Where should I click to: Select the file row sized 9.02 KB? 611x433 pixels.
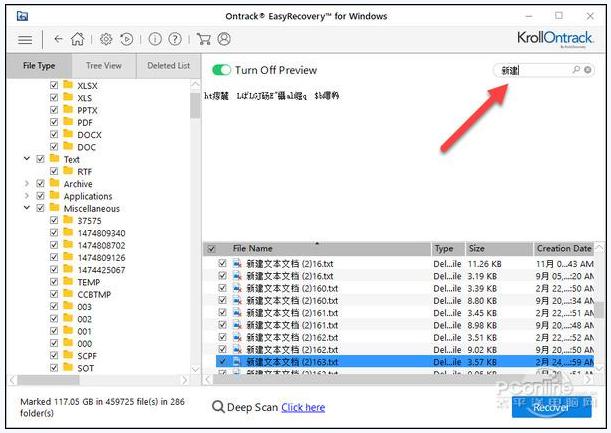[x=404, y=350]
